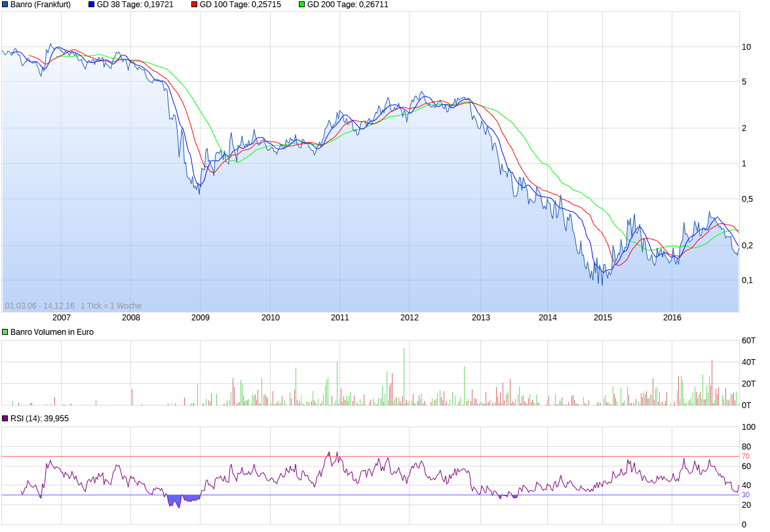
Task: Click the 2012 year label on the time axis
Action: tap(410, 318)
